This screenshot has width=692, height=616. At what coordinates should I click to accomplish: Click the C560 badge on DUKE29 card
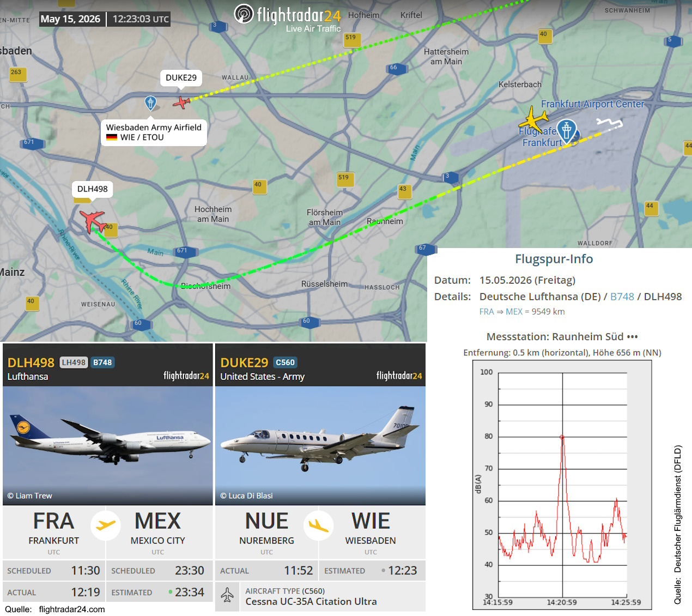click(285, 363)
